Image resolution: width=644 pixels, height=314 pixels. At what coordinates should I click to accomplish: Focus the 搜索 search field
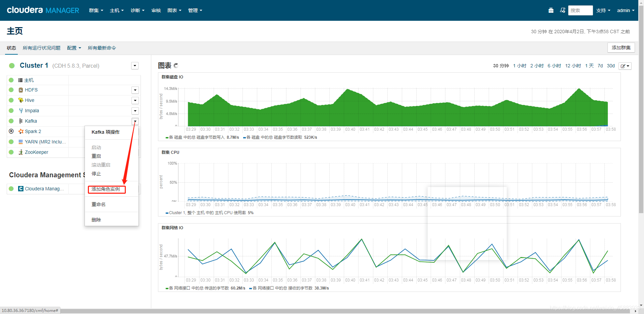click(580, 10)
